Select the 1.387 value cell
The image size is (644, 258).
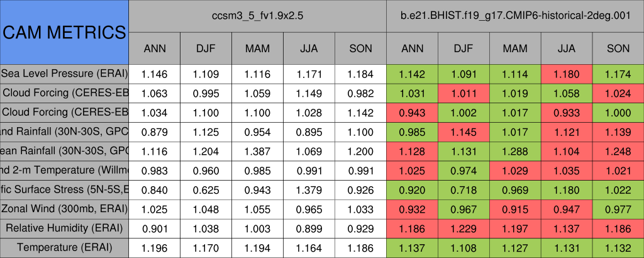[x=258, y=151]
